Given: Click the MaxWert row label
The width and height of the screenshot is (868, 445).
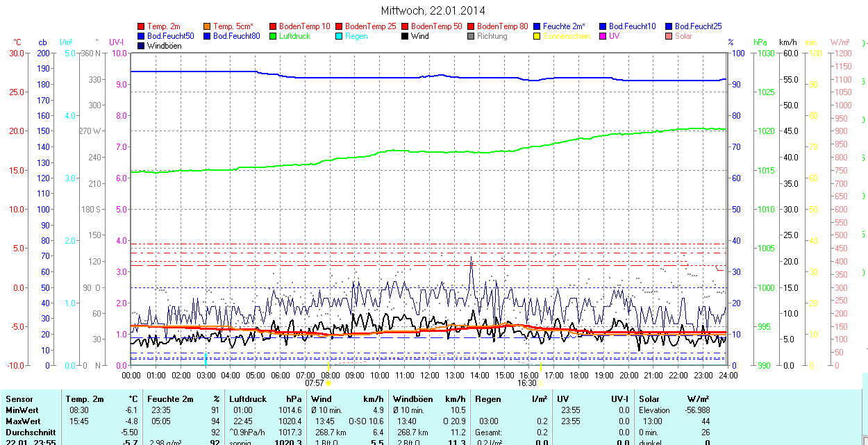Looking at the screenshot, I should point(23,421).
